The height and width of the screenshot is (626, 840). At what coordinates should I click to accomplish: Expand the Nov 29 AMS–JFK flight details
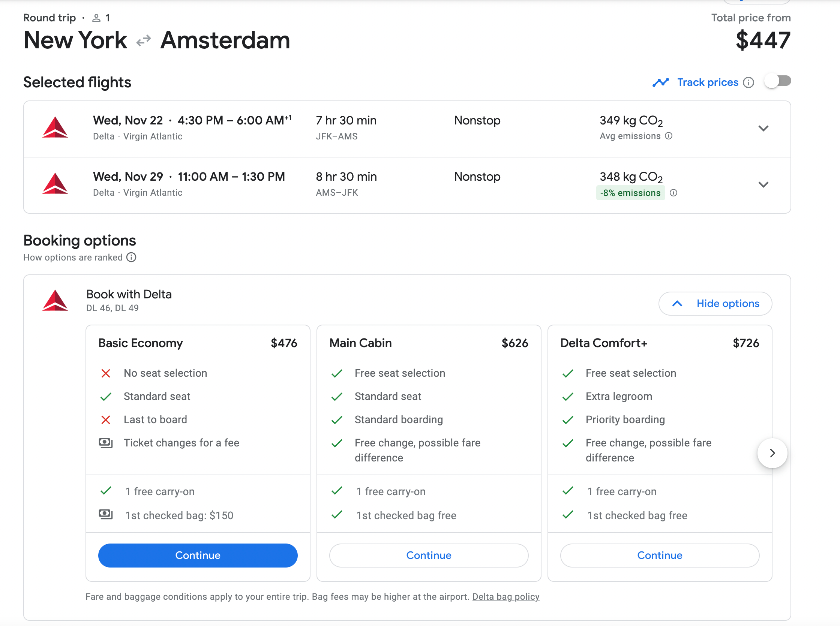pyautogui.click(x=763, y=184)
